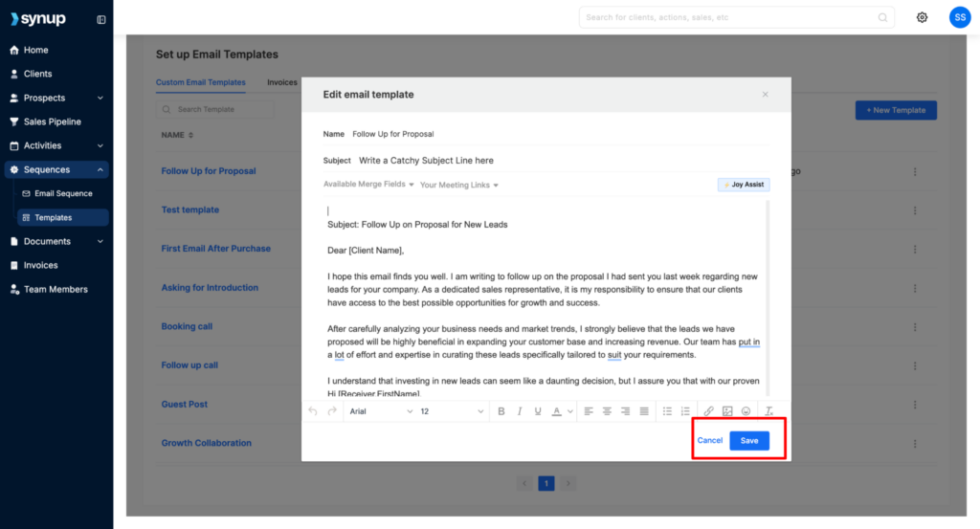Viewport: 980px width, 529px height.
Task: Expand the Available Merge Fields dropdown
Action: click(x=368, y=185)
